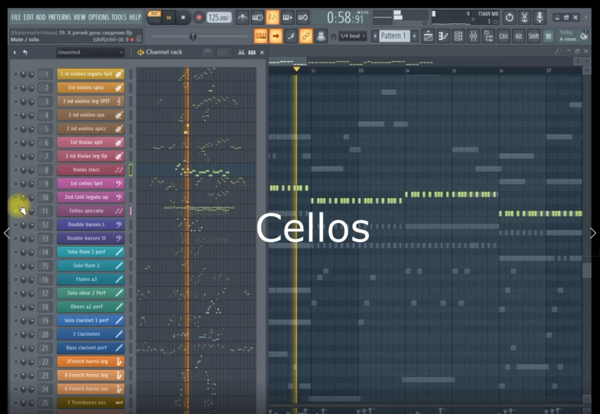Image resolution: width=600 pixels, height=414 pixels.
Task: Open the OPTIONS menu
Action: pyautogui.click(x=99, y=17)
